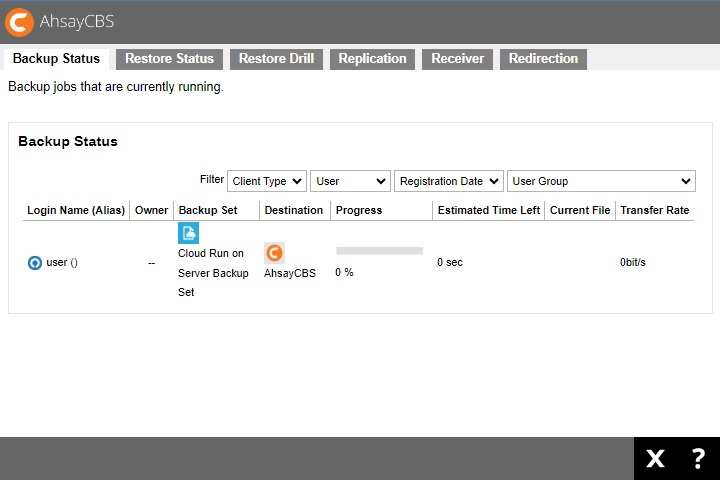This screenshot has width=720, height=480.
Task: Click the Backup Status tab
Action: 56,59
